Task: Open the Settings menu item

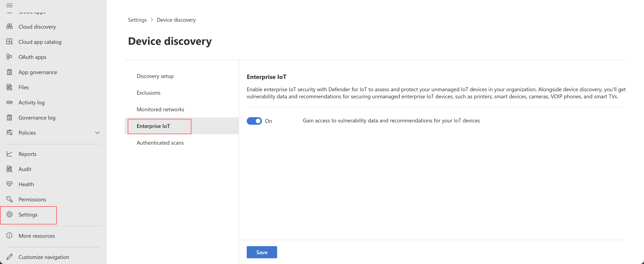Action: (x=28, y=214)
